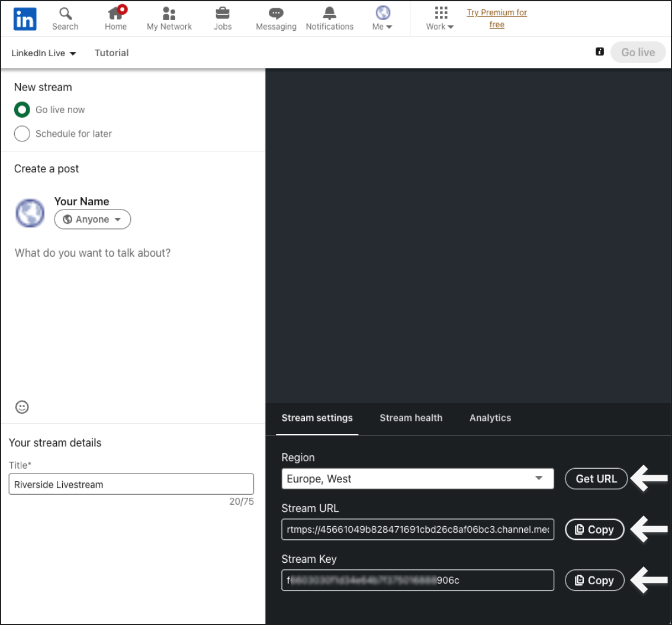Open the Tutorial menu item
This screenshot has height=625, width=672.
pyautogui.click(x=111, y=53)
